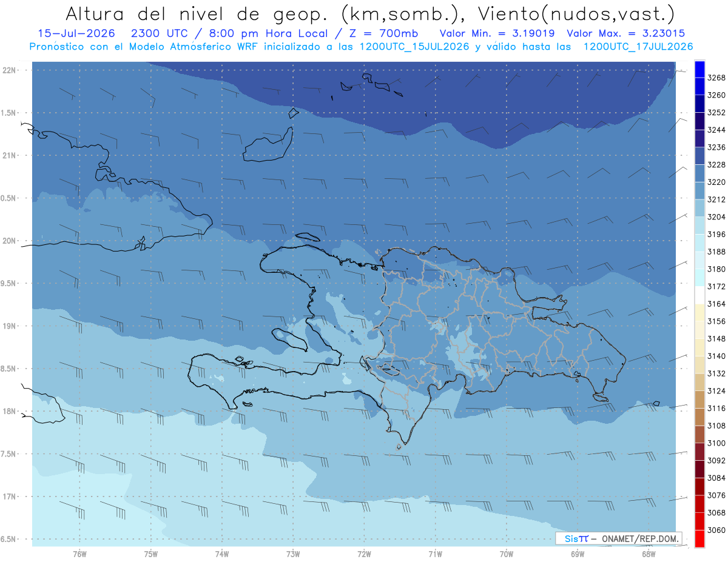
Task: Click the 75W longitude label
Action: tap(151, 554)
